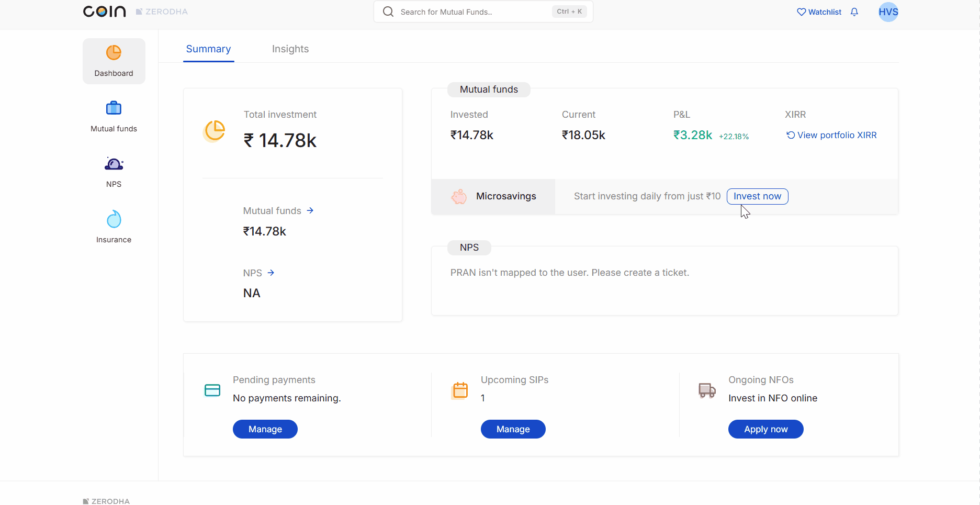The height and width of the screenshot is (505, 980).
Task: Click Invest now for Microsavings
Action: tap(757, 196)
